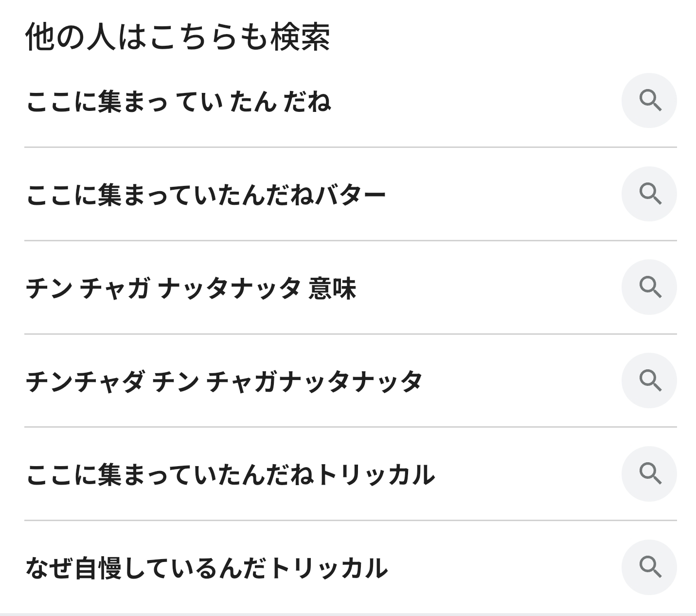This screenshot has width=696, height=616.
Task: Choose チンチャダ チン チャガナッタナッタ suggestion
Action: (223, 381)
